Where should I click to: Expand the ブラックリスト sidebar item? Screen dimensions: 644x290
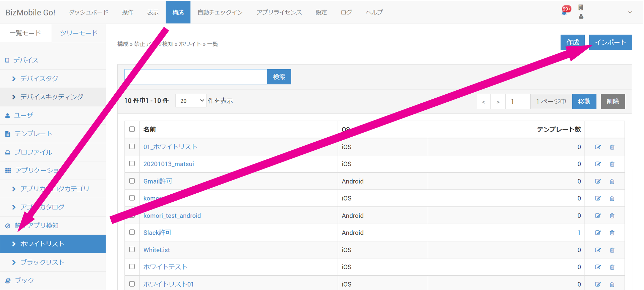click(x=42, y=262)
